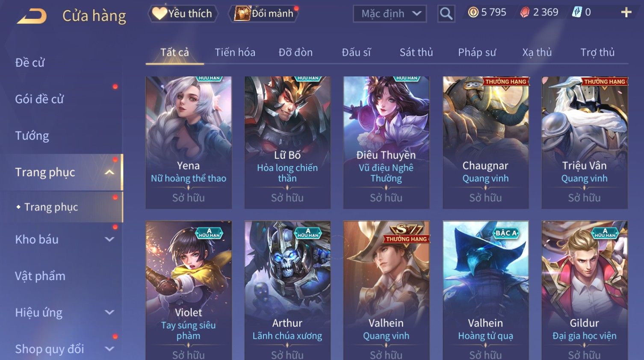Switch to the Sát thủ tab

416,53
